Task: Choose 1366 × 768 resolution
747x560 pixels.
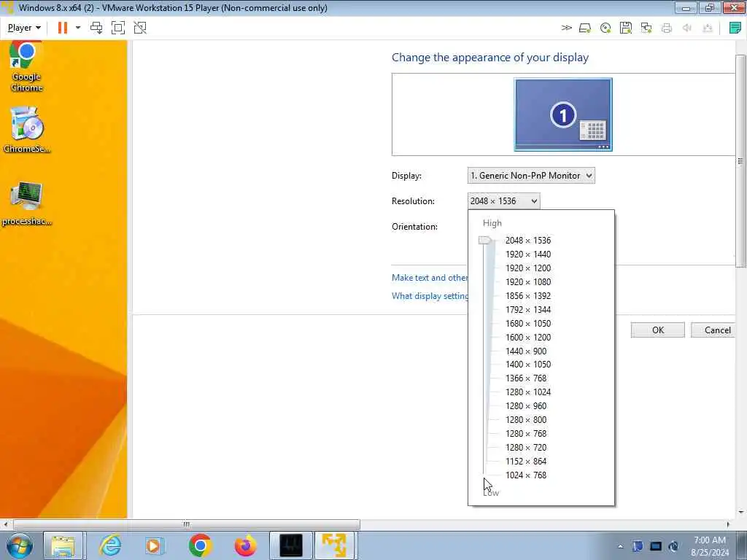Action: pos(526,378)
